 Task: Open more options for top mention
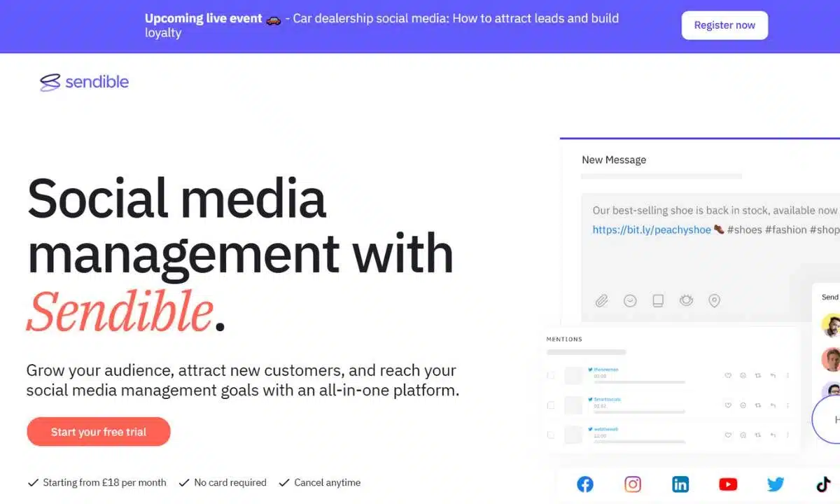(788, 376)
